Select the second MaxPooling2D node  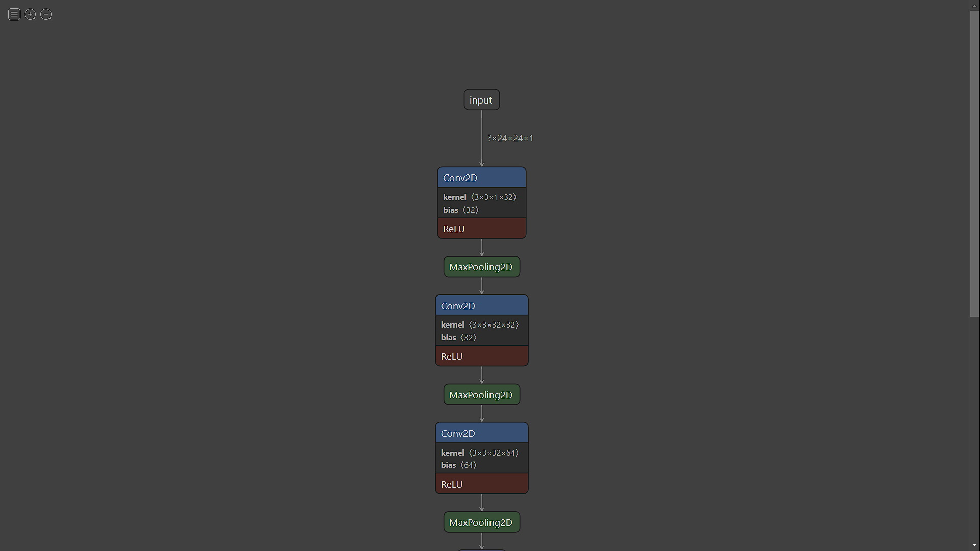481,395
